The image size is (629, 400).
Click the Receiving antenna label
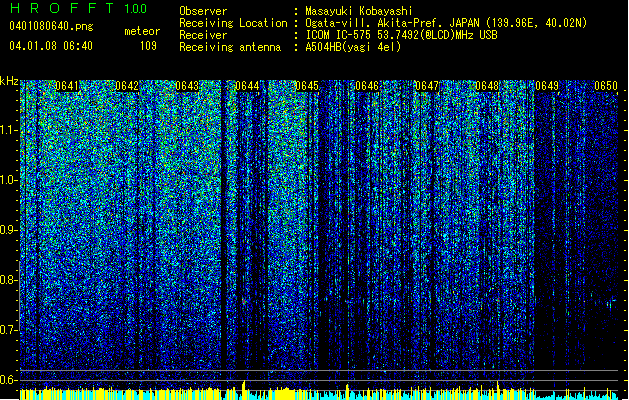tap(230, 47)
